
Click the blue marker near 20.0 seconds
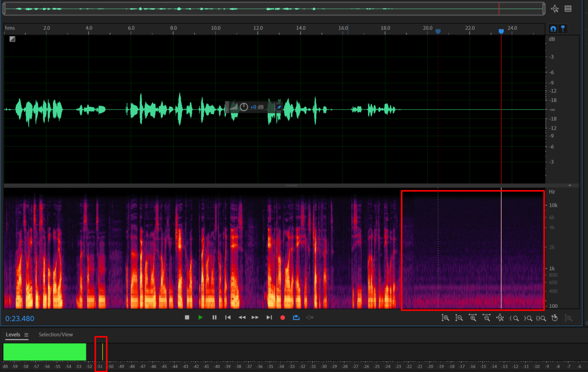point(438,31)
